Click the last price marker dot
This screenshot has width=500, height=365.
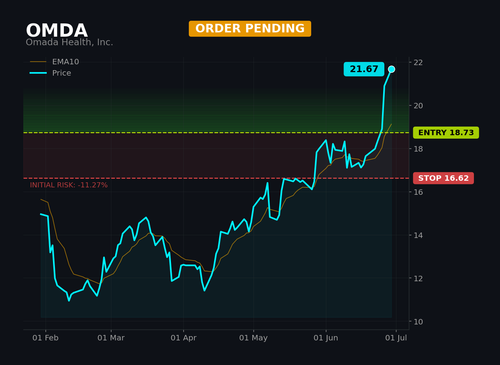click(x=392, y=69)
